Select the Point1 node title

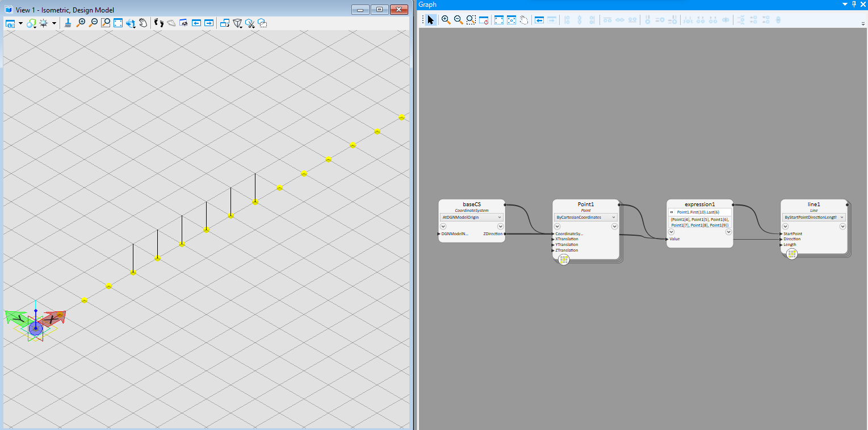(x=586, y=204)
